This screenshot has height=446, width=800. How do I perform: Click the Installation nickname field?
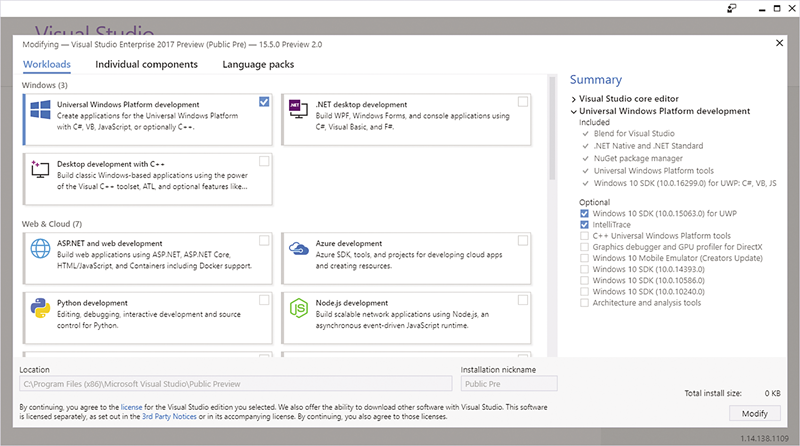tap(509, 384)
